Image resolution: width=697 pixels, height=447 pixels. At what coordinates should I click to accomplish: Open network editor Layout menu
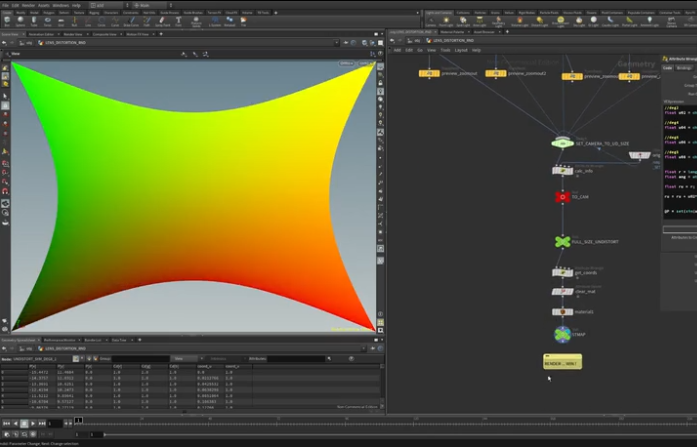point(461,50)
